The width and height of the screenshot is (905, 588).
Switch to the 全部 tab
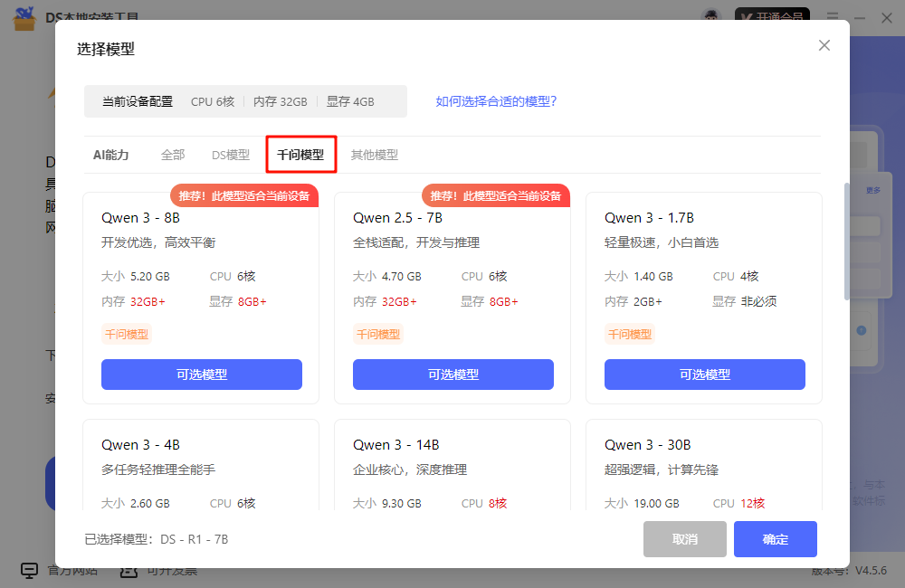173,155
